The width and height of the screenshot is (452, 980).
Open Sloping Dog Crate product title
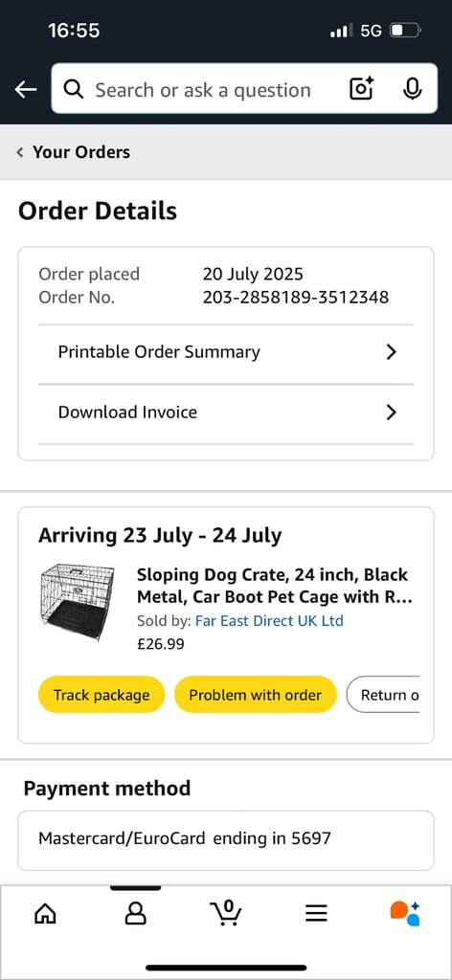click(x=275, y=586)
